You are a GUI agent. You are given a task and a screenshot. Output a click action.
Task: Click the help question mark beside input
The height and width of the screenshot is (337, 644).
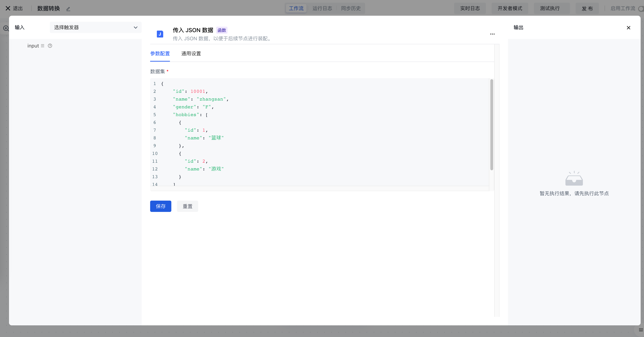pos(50,46)
